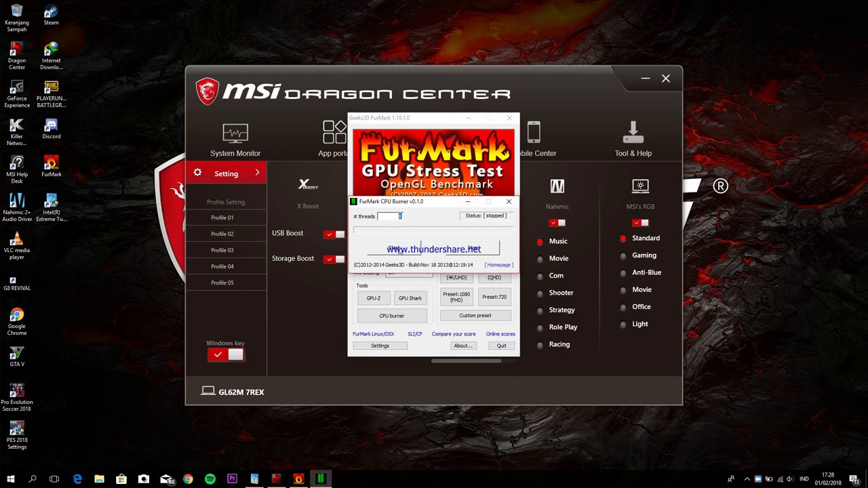Image resolution: width=868 pixels, height=488 pixels.
Task: Open GTA V desktop shortcut
Action: (17, 357)
